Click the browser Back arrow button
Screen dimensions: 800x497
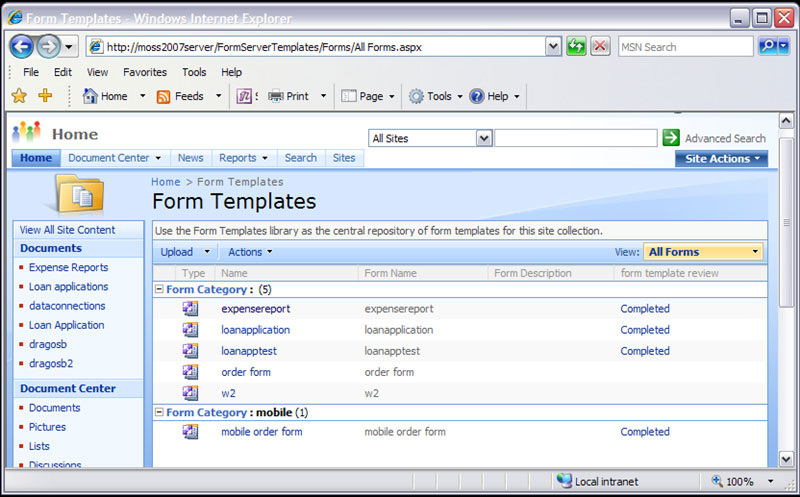(x=21, y=46)
